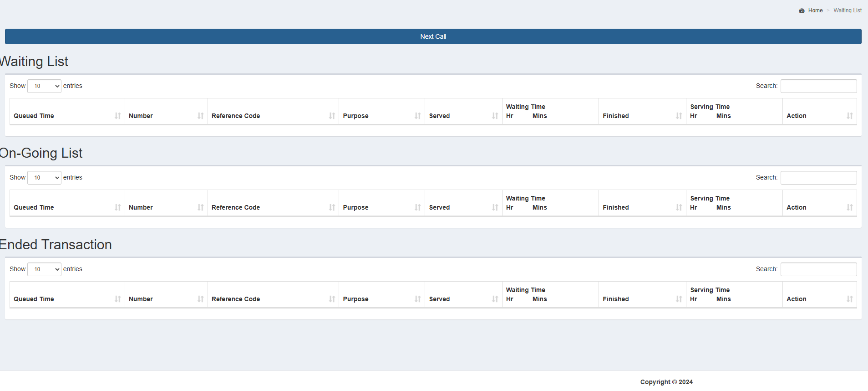The height and width of the screenshot is (391, 868).
Task: Sort Waiting List by Queued Time icon
Action: 118,116
